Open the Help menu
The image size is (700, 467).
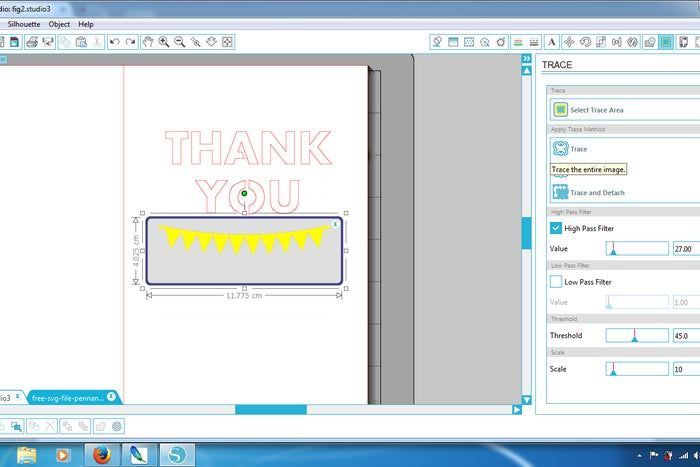pos(86,23)
